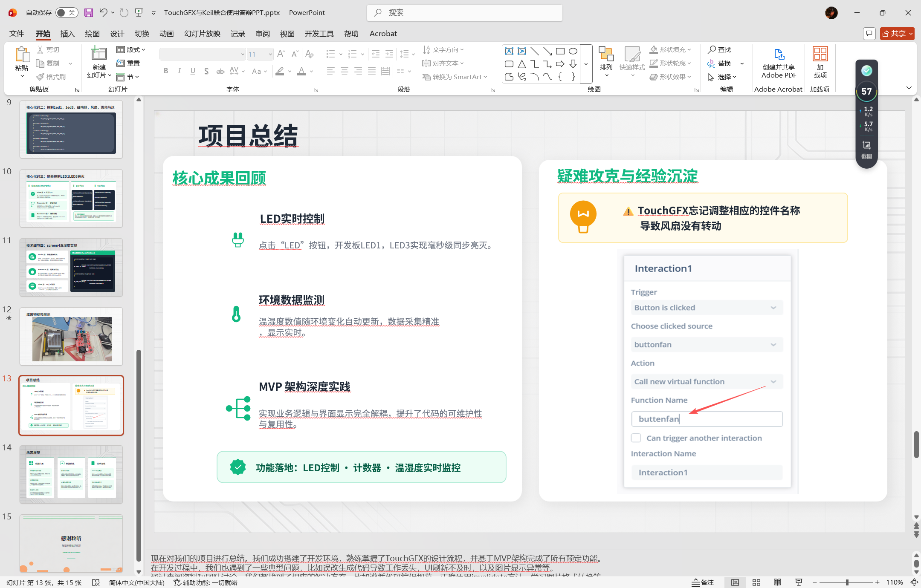Open the Insert (插入) ribbon tab

click(67, 34)
